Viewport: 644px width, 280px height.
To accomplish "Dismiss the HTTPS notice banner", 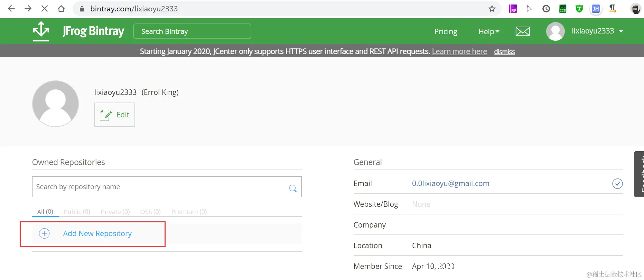I will click(504, 52).
